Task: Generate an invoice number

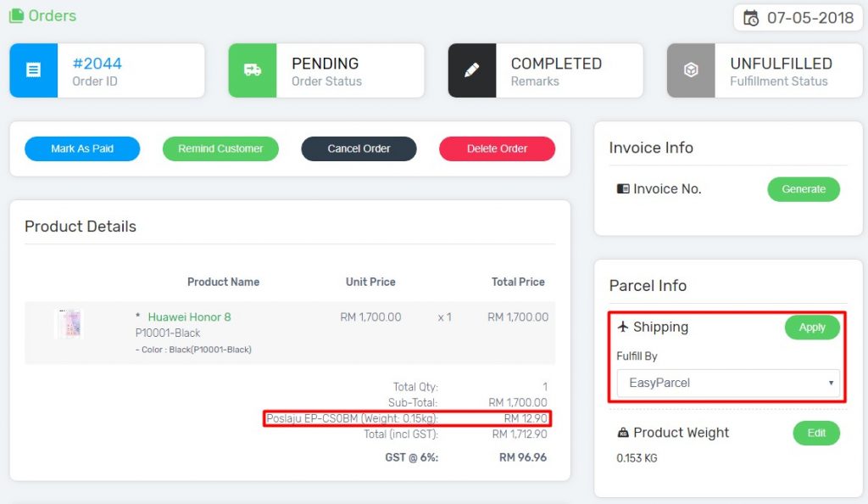Action: [804, 189]
